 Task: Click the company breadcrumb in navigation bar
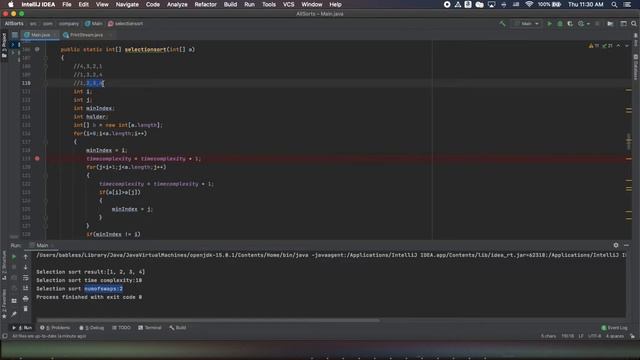coord(69,24)
